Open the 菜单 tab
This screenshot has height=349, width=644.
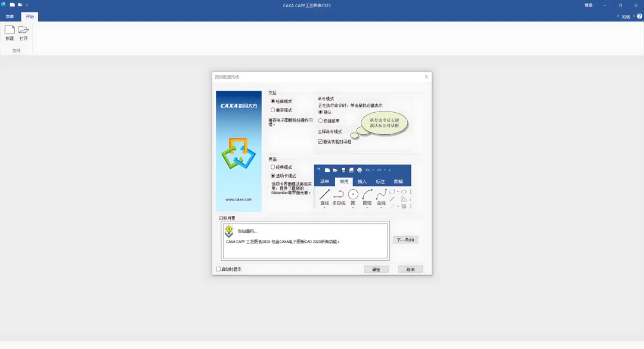(10, 17)
